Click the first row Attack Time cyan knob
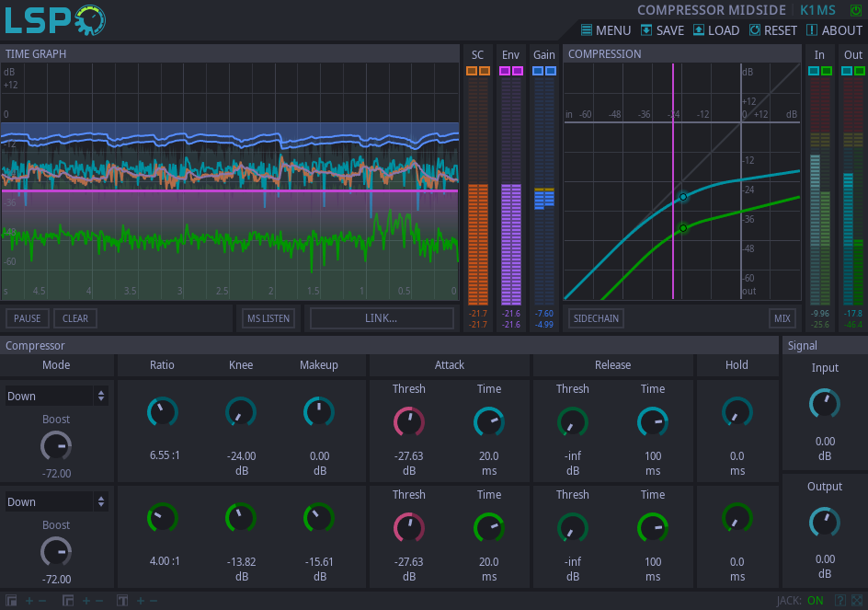The height and width of the screenshot is (610, 868). (x=489, y=422)
